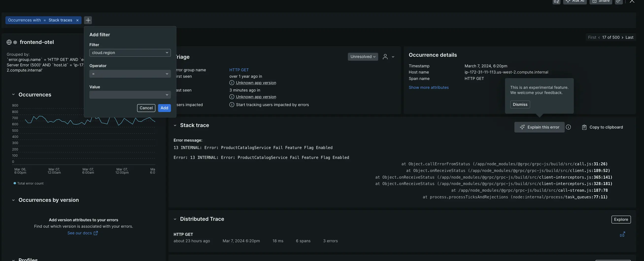Click the globe icon next to frontend-otel
The image size is (644, 261).
(x=9, y=42)
